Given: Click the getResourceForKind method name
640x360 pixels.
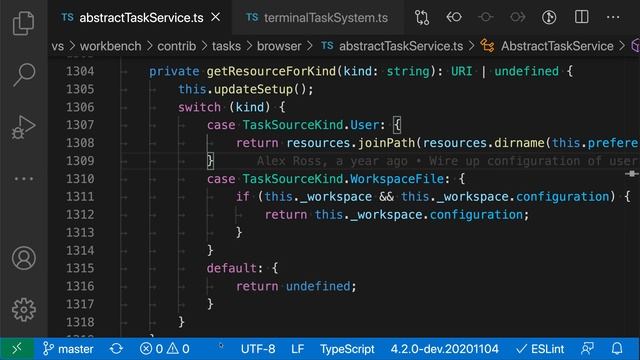Looking at the screenshot, I should click(x=271, y=71).
